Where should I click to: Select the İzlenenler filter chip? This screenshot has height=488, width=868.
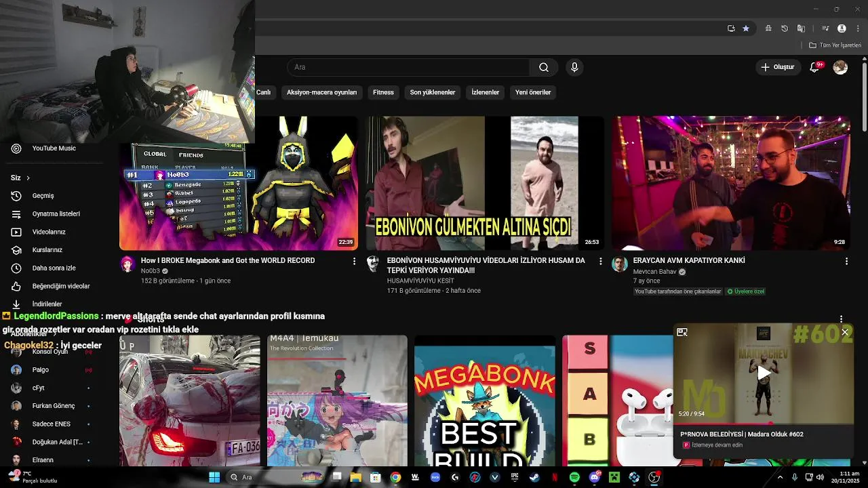486,92
